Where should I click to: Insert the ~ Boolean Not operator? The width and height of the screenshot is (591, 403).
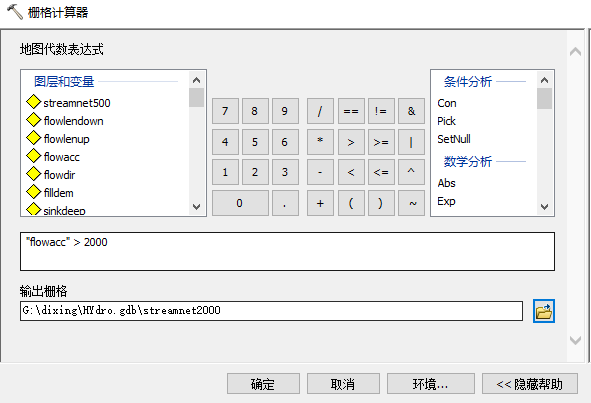[411, 203]
